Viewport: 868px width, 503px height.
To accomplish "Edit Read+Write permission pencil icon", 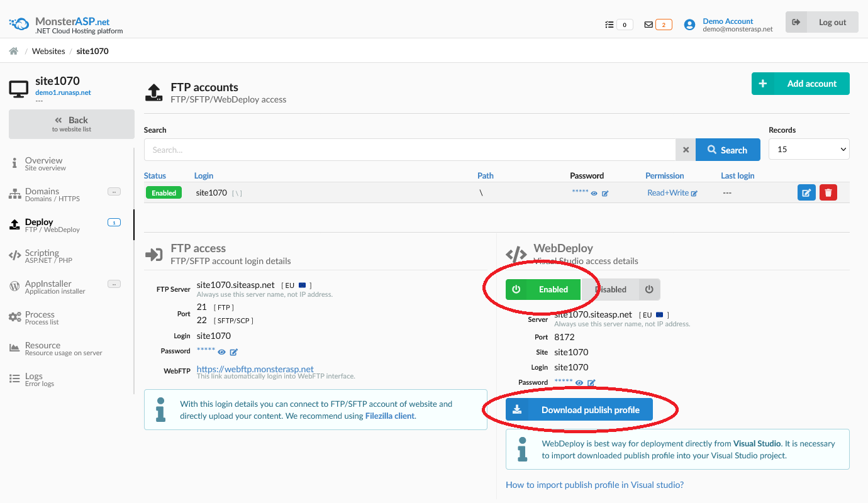I will (x=694, y=194).
